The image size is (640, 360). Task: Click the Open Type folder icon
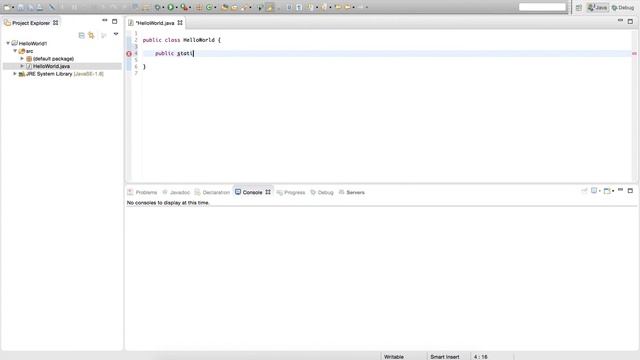224,7
